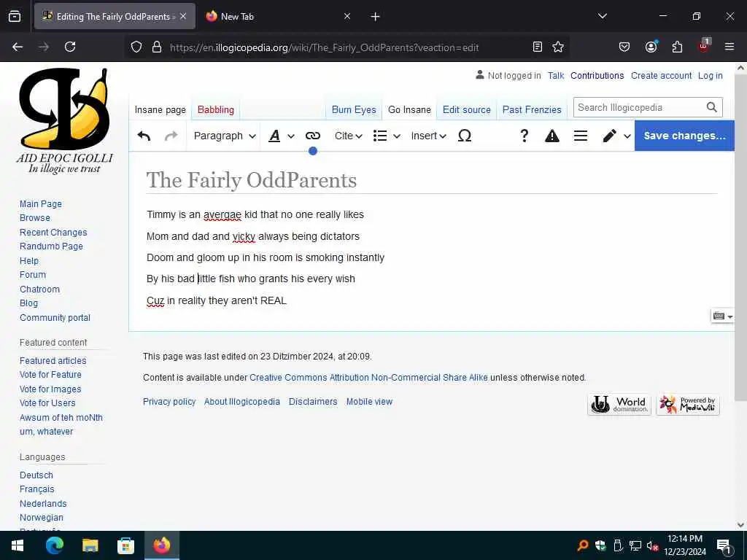The width and height of the screenshot is (747, 560).
Task: Open the tracking protection shield icon
Action: pyautogui.click(x=136, y=47)
